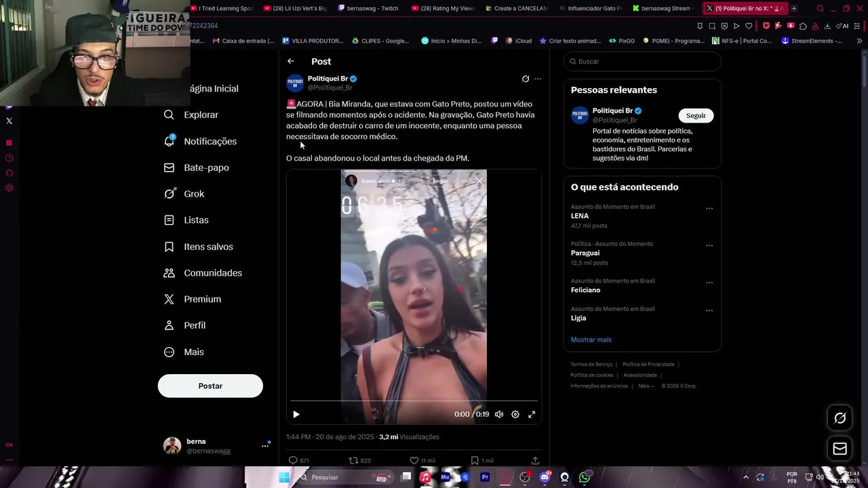868x488 pixels.
Task: Open Premiere Pro from the taskbar
Action: point(485,477)
